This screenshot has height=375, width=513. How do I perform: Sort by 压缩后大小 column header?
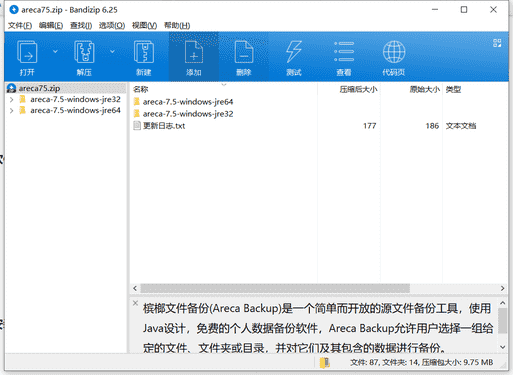(x=358, y=89)
